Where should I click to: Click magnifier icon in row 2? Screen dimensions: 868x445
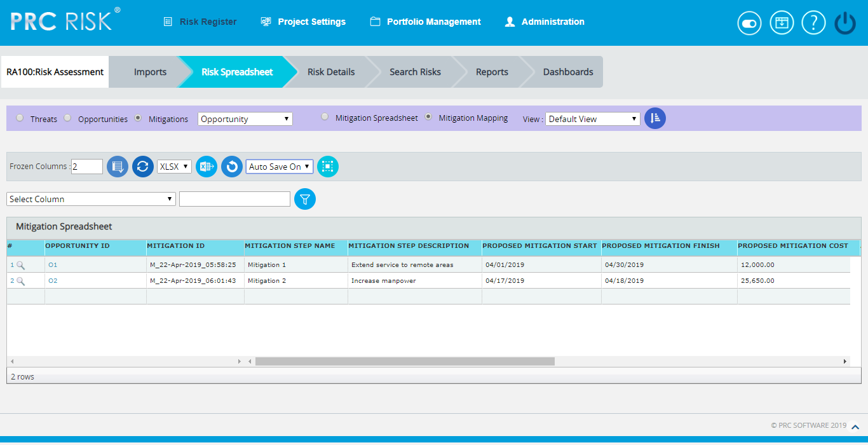(21, 281)
